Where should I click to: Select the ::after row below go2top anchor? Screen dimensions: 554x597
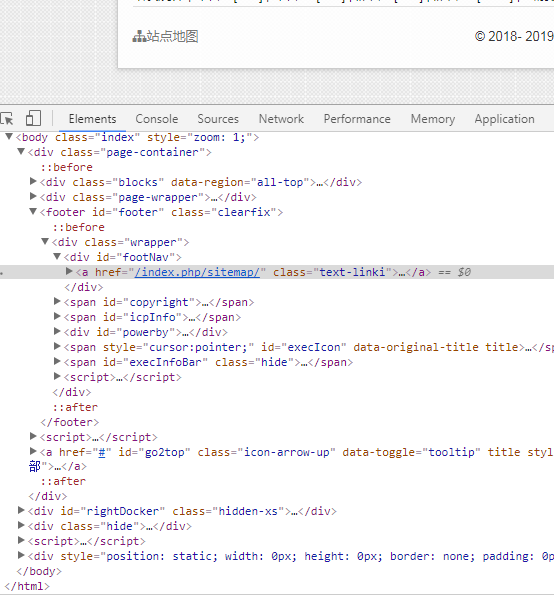tap(63, 481)
